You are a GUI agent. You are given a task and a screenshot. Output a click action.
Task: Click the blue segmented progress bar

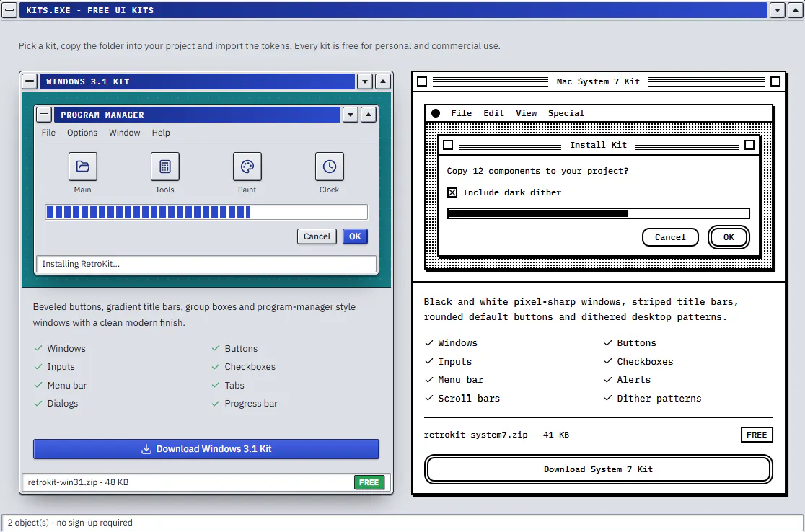coord(206,212)
